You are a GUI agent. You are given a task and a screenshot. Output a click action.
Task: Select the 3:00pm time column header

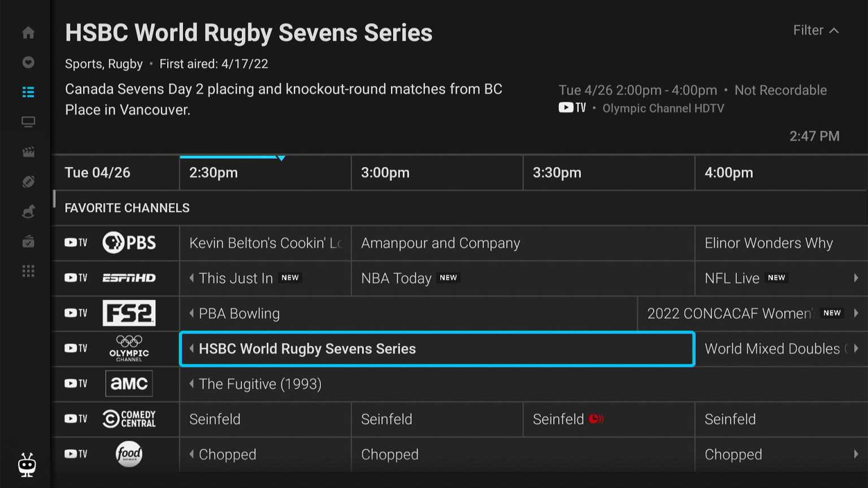(x=385, y=172)
